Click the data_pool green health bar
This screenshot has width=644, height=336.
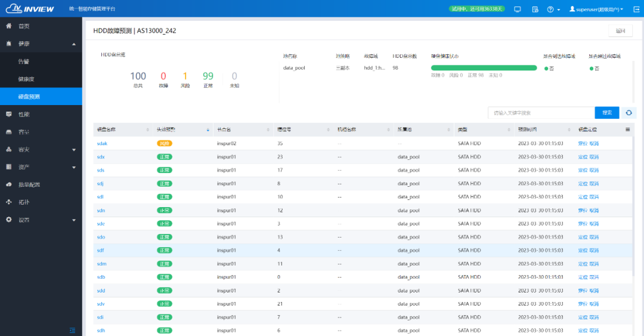[x=484, y=68]
